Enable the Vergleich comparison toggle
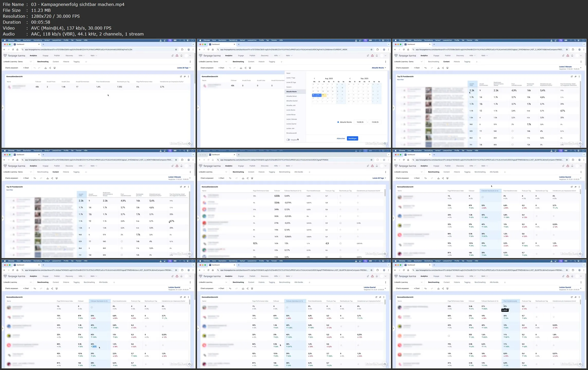Viewport: 588px width, 370px height. coord(288,140)
